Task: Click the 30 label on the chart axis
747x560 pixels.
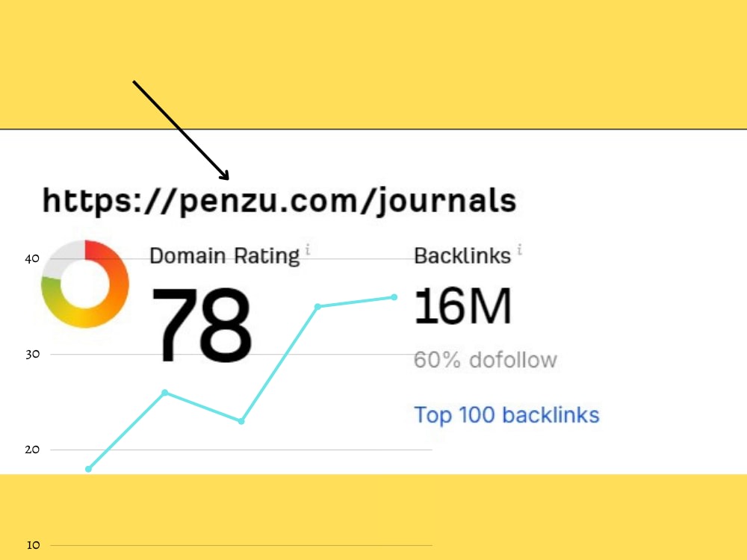Action: coord(31,354)
